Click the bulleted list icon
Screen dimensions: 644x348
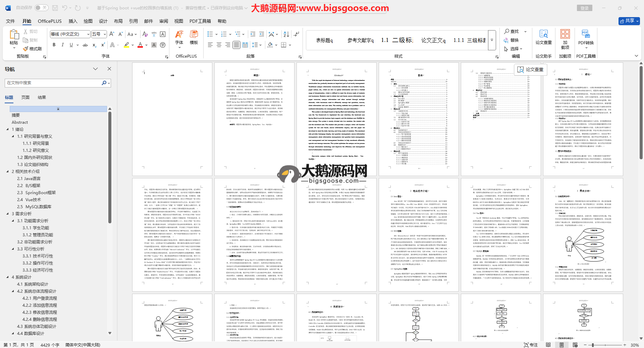[x=210, y=34]
